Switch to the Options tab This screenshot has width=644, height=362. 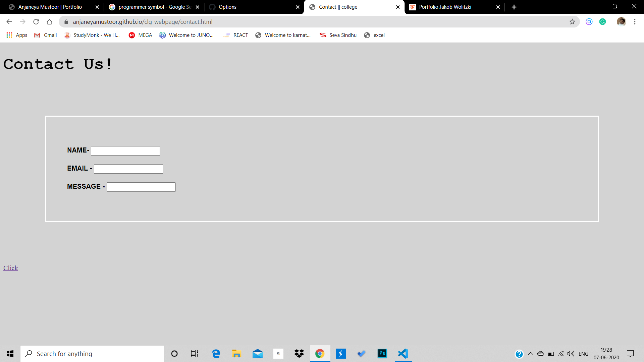tap(254, 7)
